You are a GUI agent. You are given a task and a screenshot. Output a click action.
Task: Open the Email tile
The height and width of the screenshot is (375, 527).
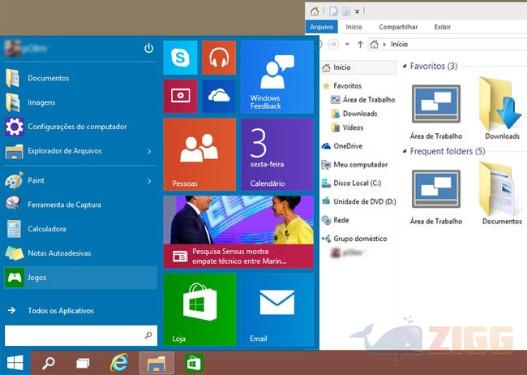(x=277, y=309)
